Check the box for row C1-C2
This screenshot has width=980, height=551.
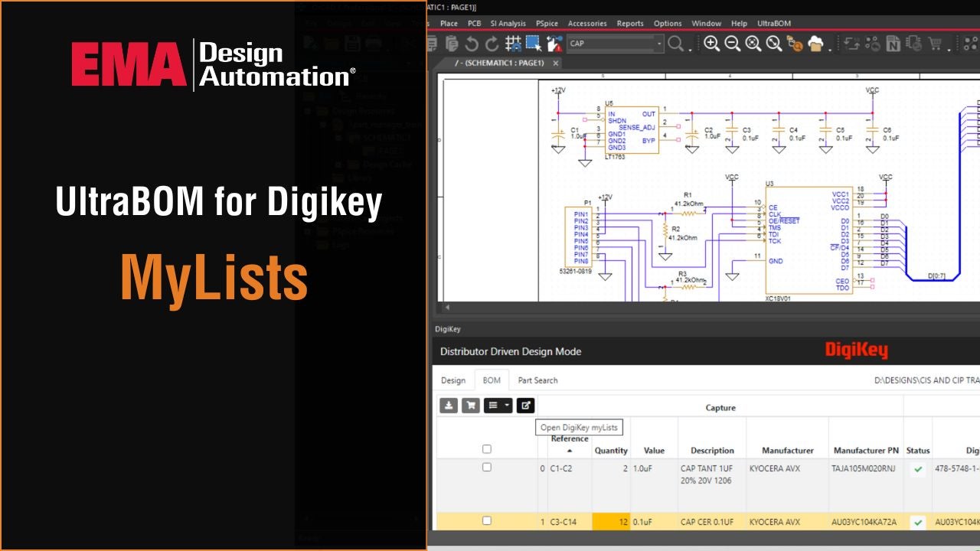pos(486,468)
